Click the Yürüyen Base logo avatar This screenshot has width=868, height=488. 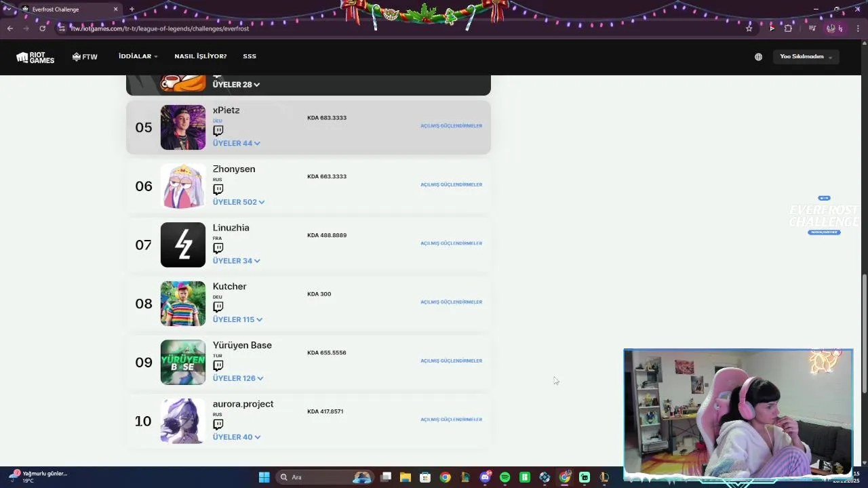(x=183, y=363)
